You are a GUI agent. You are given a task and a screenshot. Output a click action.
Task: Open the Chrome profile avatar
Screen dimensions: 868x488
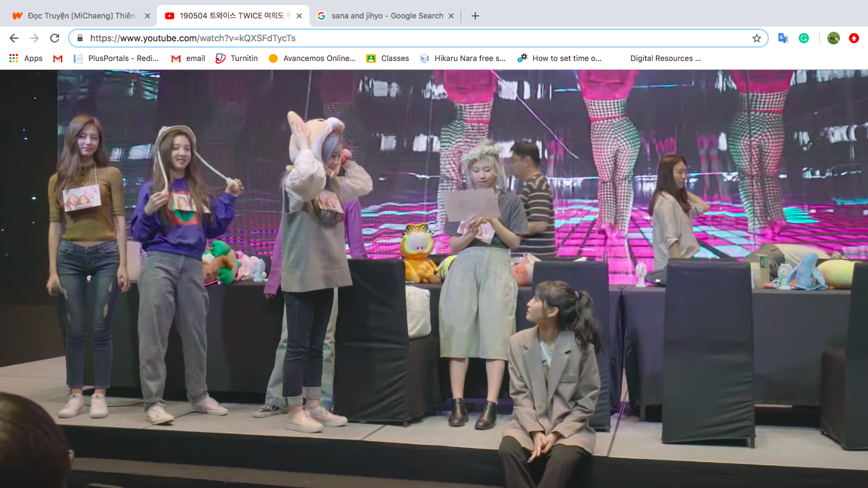834,38
